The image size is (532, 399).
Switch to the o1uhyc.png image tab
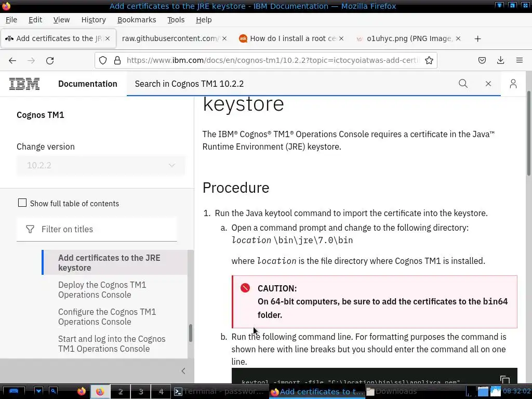(x=409, y=38)
